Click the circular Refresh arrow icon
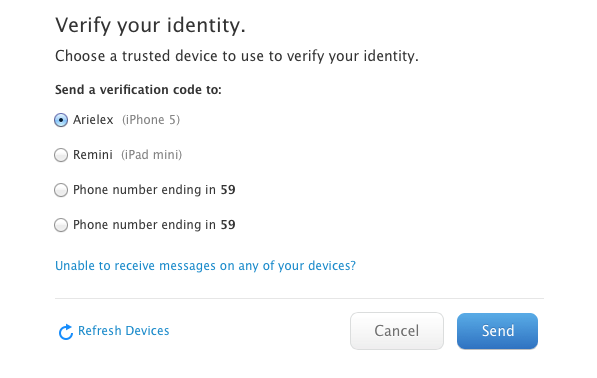This screenshot has height=378, width=597. click(65, 332)
